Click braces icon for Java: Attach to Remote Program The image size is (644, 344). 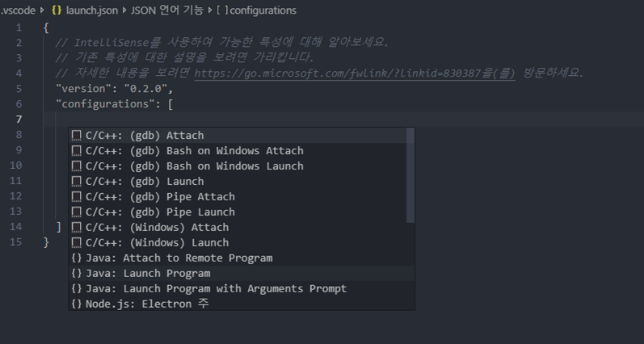(77, 258)
